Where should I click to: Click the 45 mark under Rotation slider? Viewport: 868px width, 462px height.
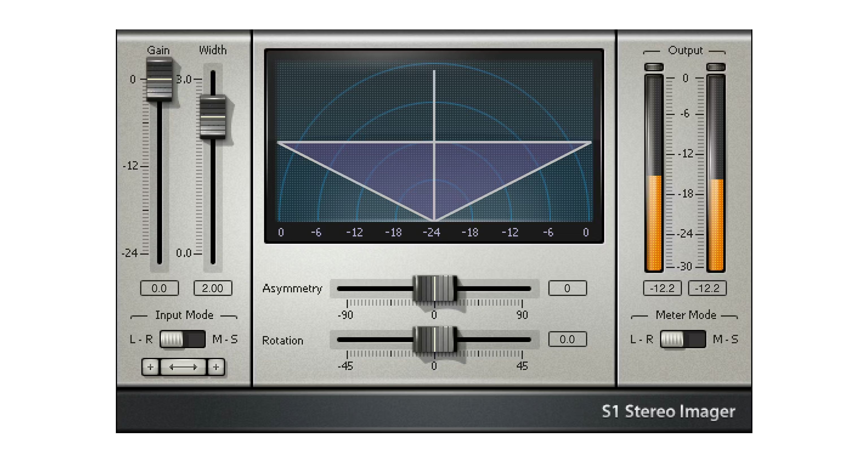[x=522, y=366]
